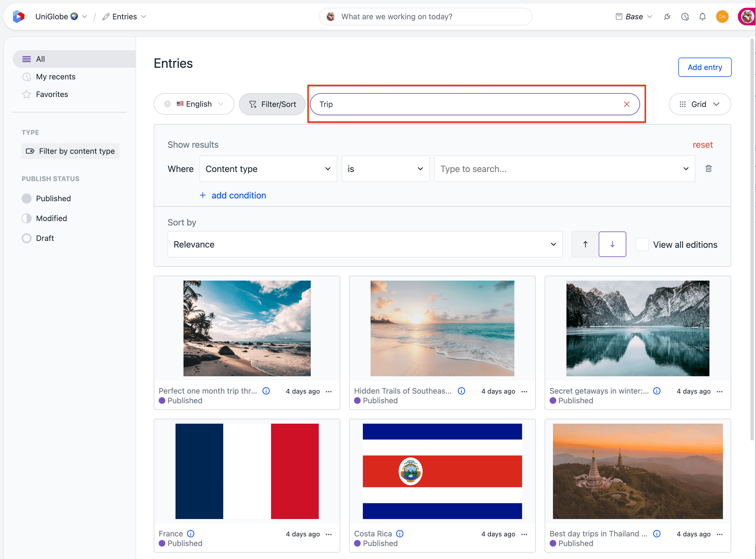The image size is (756, 559).
Task: Show info icon for France entry
Action: click(x=191, y=534)
